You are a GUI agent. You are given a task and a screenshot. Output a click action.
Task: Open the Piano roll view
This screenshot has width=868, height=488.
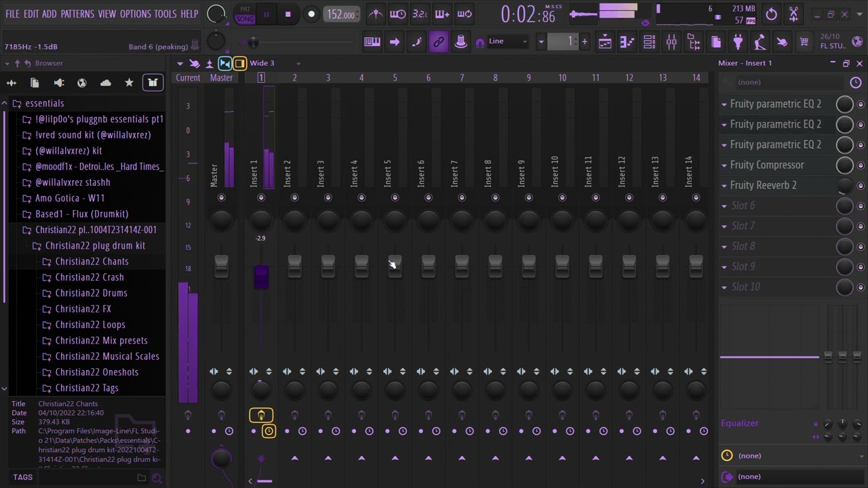(627, 42)
